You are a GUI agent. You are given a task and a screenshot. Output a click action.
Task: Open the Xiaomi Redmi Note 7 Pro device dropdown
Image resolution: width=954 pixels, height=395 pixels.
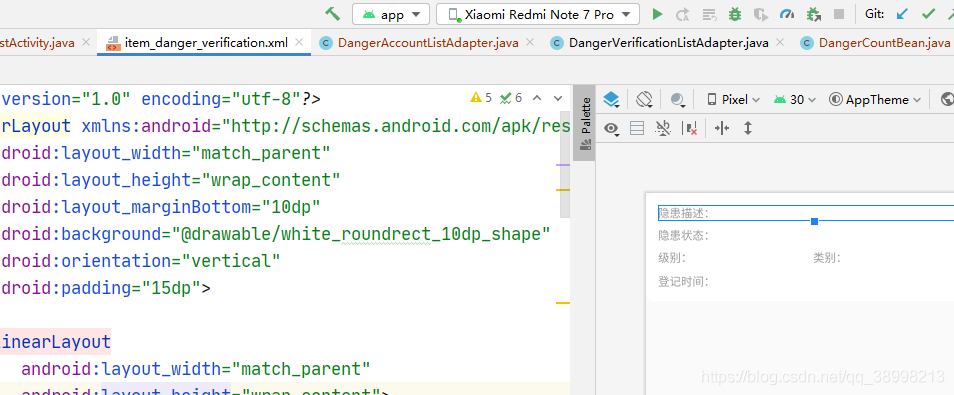pos(538,14)
